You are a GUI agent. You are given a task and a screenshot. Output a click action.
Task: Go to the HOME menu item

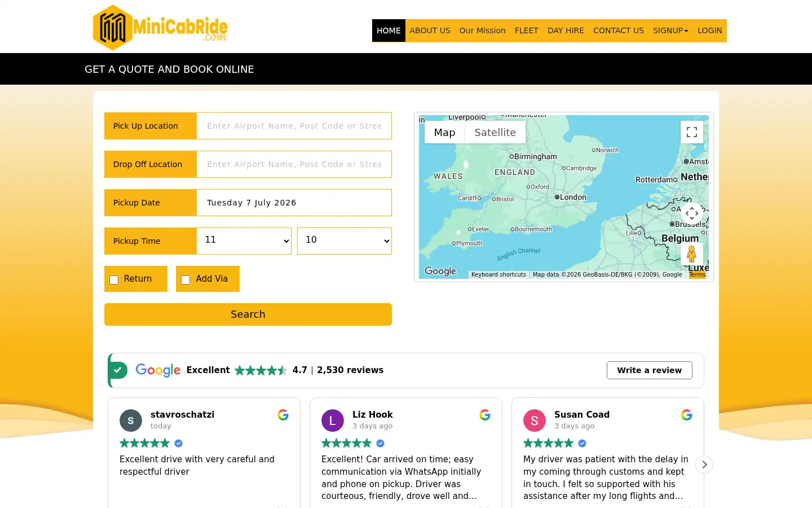pos(389,30)
